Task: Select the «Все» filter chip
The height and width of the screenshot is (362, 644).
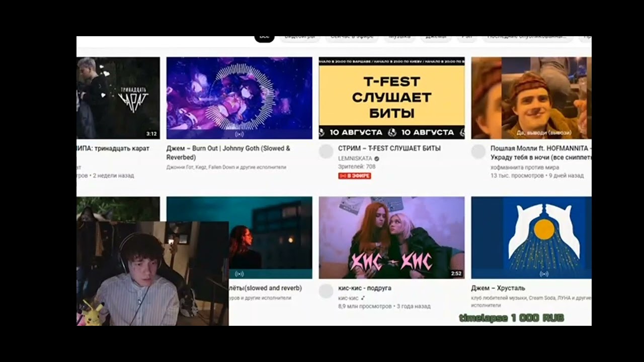Action: [264, 37]
